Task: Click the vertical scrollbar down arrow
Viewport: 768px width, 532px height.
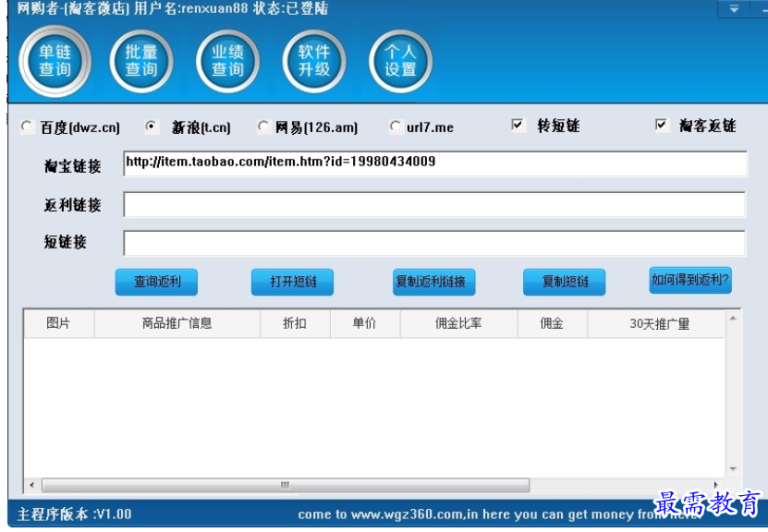Action: coord(733,469)
